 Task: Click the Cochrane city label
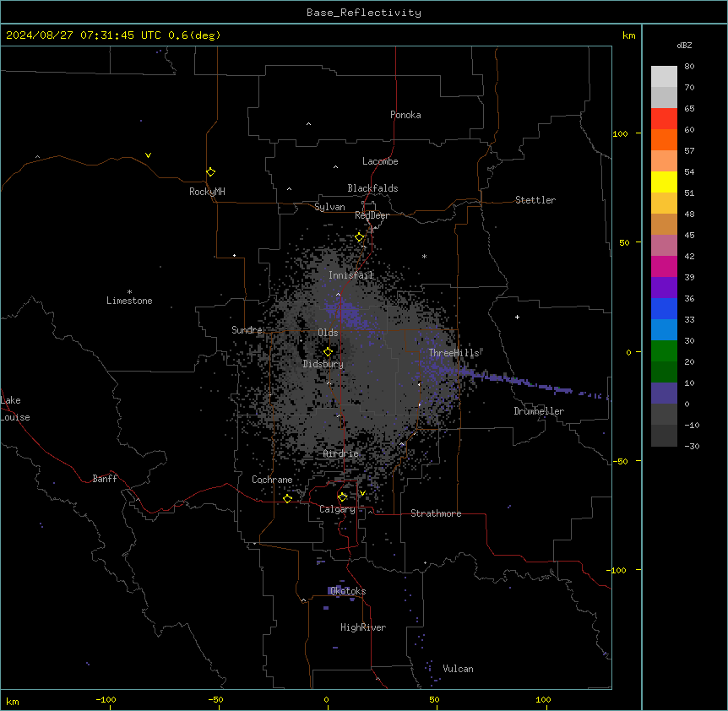click(x=272, y=480)
